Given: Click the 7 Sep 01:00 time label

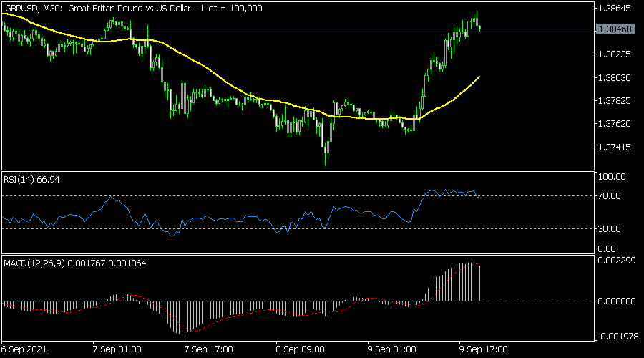Looking at the screenshot, I should (x=117, y=349).
